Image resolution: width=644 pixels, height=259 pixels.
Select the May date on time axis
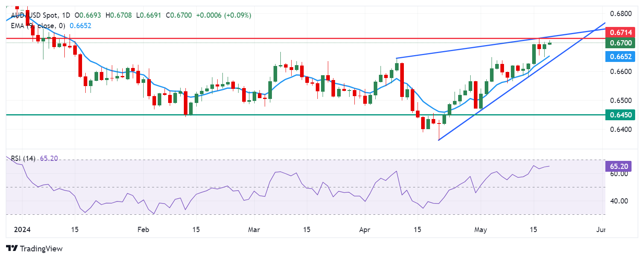(480, 230)
